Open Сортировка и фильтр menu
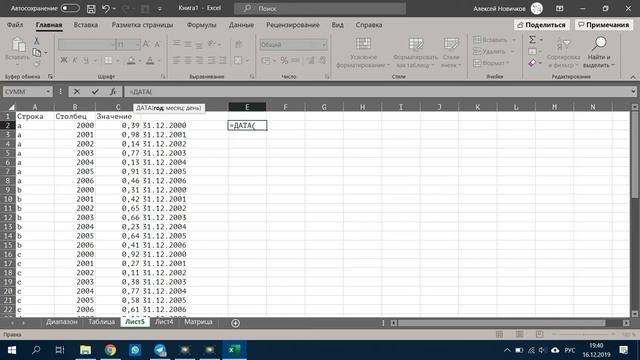This screenshot has width=640, height=360. tap(563, 52)
